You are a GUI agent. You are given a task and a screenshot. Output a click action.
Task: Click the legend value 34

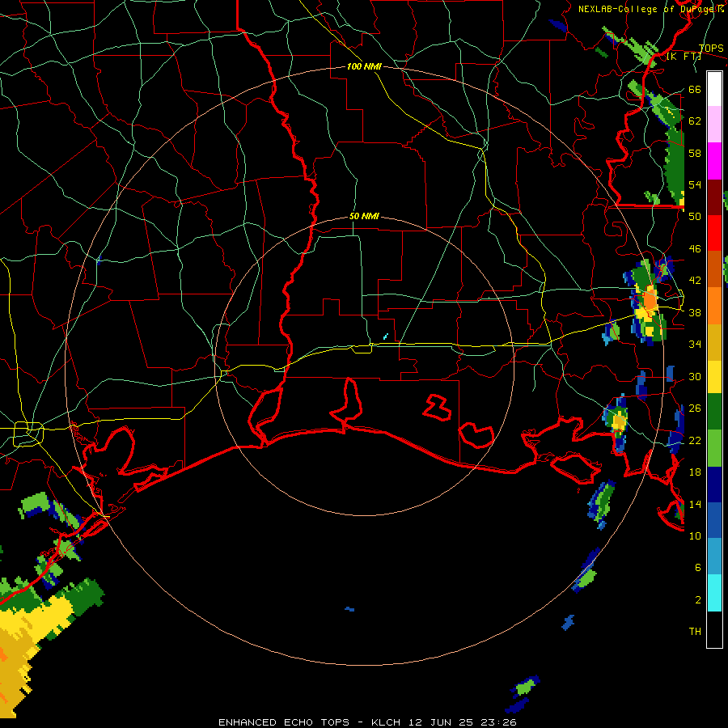[x=695, y=344]
